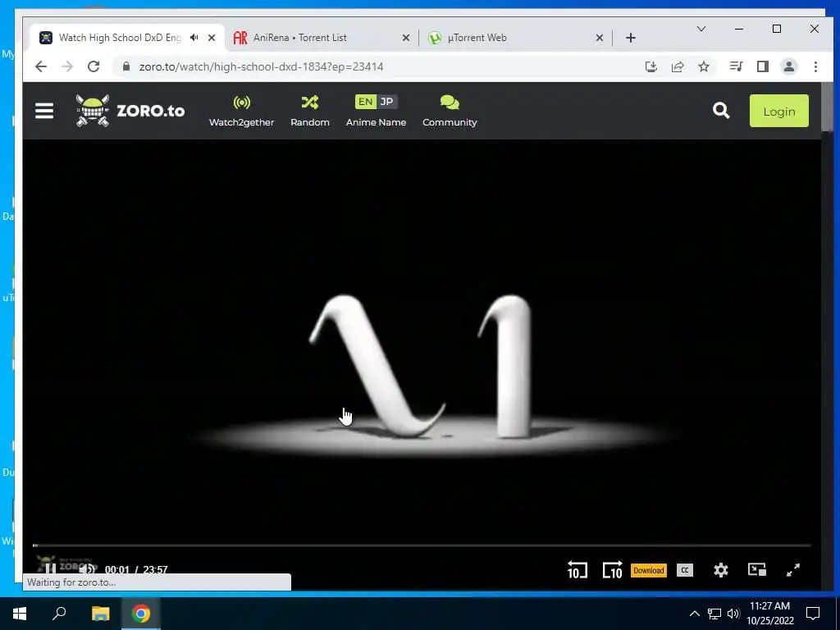Open File Explorer from taskbar
840x630 pixels.
[100, 614]
